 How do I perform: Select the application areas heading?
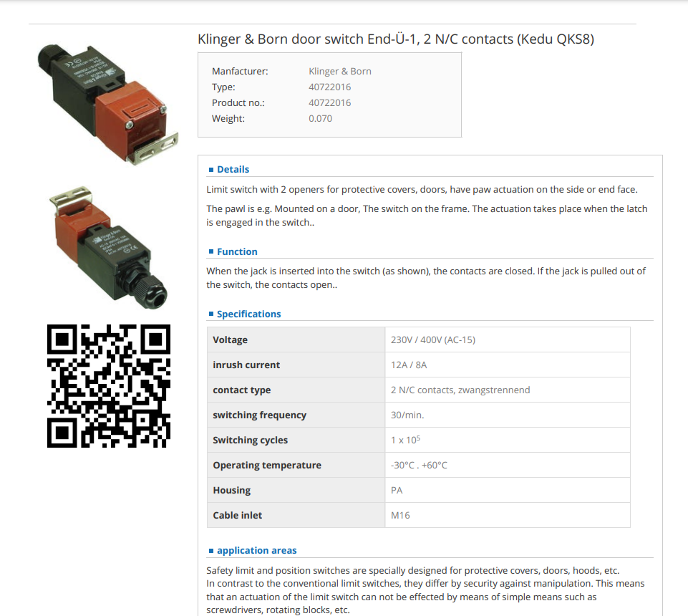257,551
